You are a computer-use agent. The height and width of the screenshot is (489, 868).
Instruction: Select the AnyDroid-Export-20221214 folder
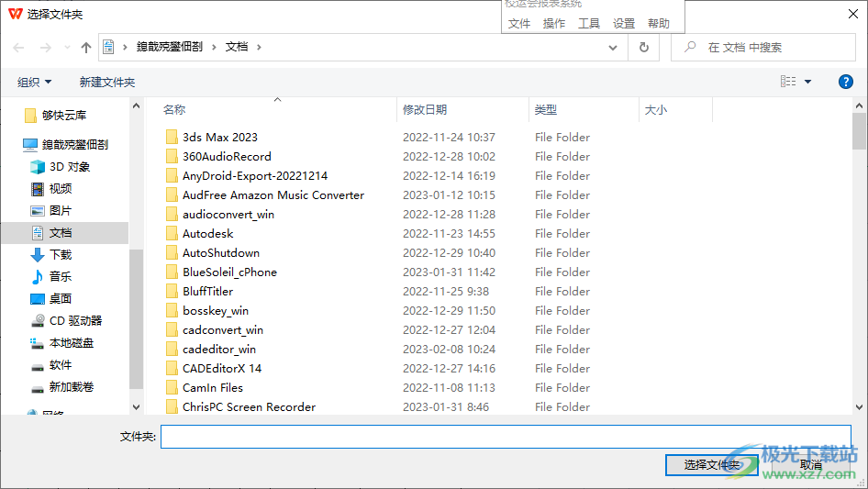[255, 176]
